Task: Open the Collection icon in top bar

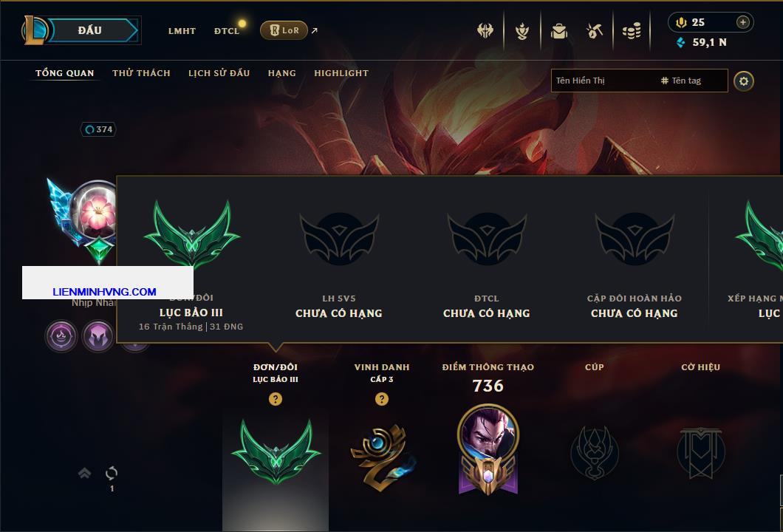Action: click(x=522, y=31)
